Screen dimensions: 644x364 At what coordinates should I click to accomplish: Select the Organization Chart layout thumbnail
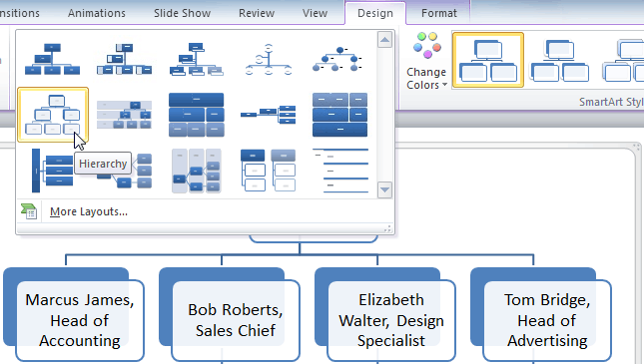pyautogui.click(x=52, y=59)
